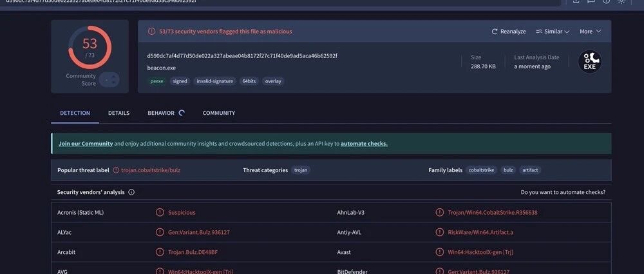The width and height of the screenshot is (644, 274).
Task: Follow the Join our Community link
Action: pos(86,144)
